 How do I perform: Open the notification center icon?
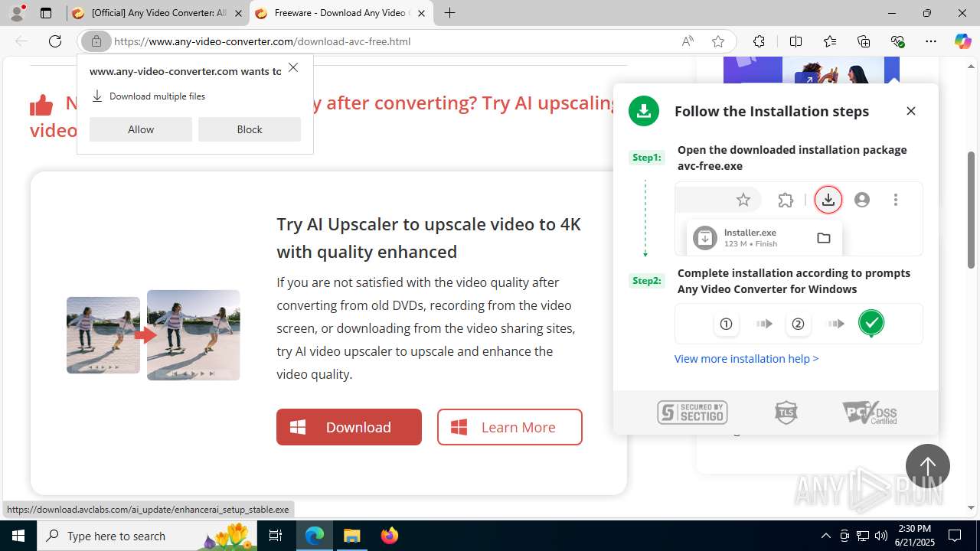pos(955,536)
